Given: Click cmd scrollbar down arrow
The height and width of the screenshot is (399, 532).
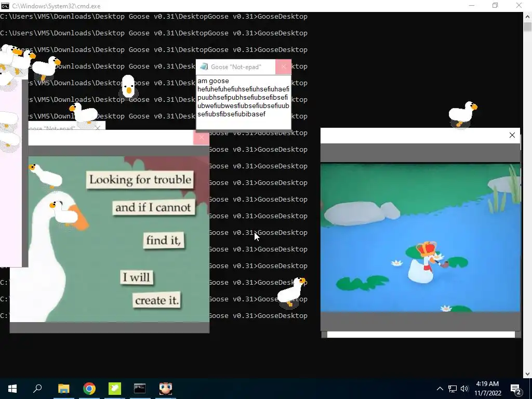Looking at the screenshot, I should [x=528, y=374].
